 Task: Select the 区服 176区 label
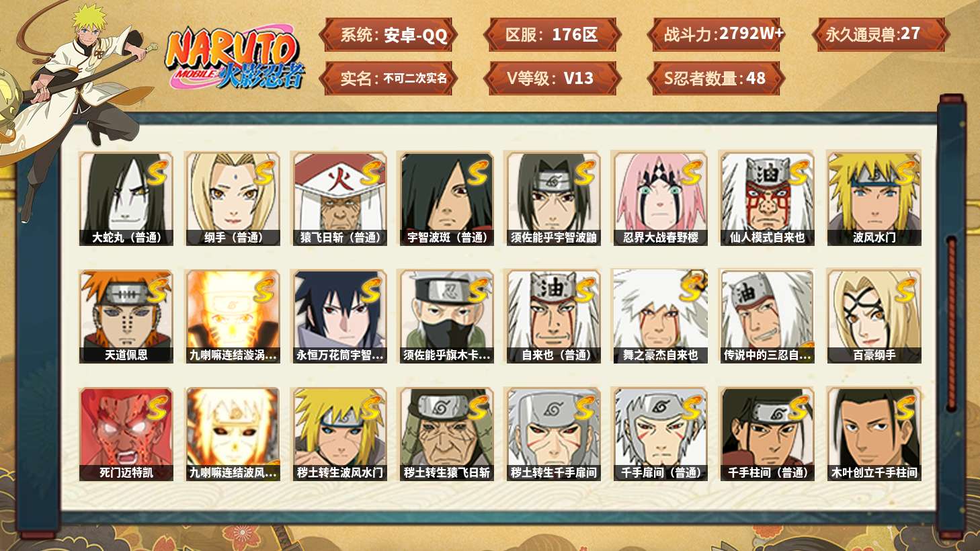point(553,34)
